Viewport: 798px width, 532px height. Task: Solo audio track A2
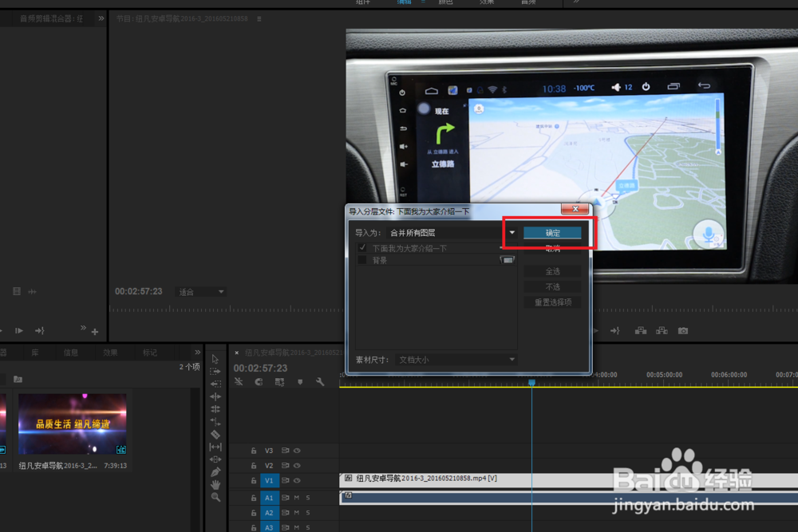(x=308, y=513)
